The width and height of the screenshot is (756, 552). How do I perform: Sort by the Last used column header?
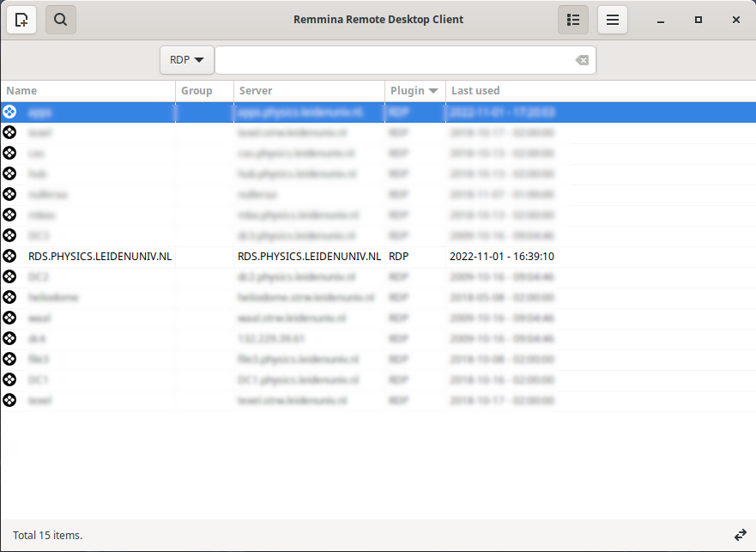pyautogui.click(x=475, y=91)
